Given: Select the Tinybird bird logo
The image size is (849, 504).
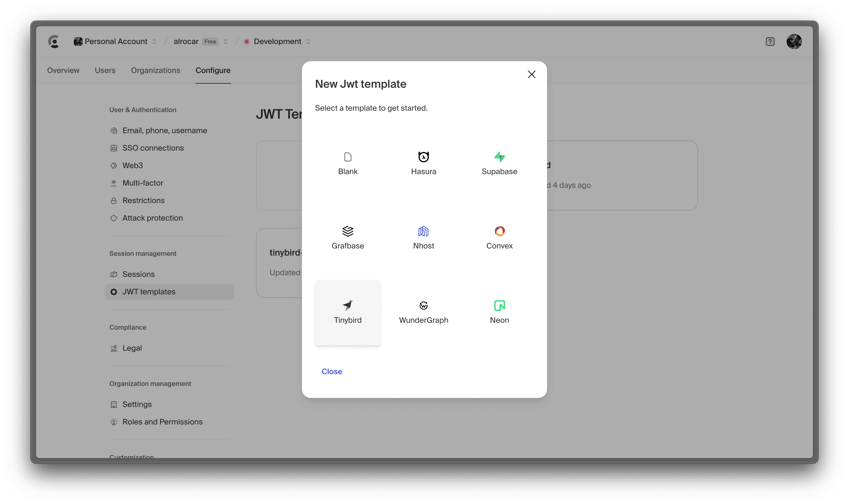Looking at the screenshot, I should pyautogui.click(x=347, y=305).
